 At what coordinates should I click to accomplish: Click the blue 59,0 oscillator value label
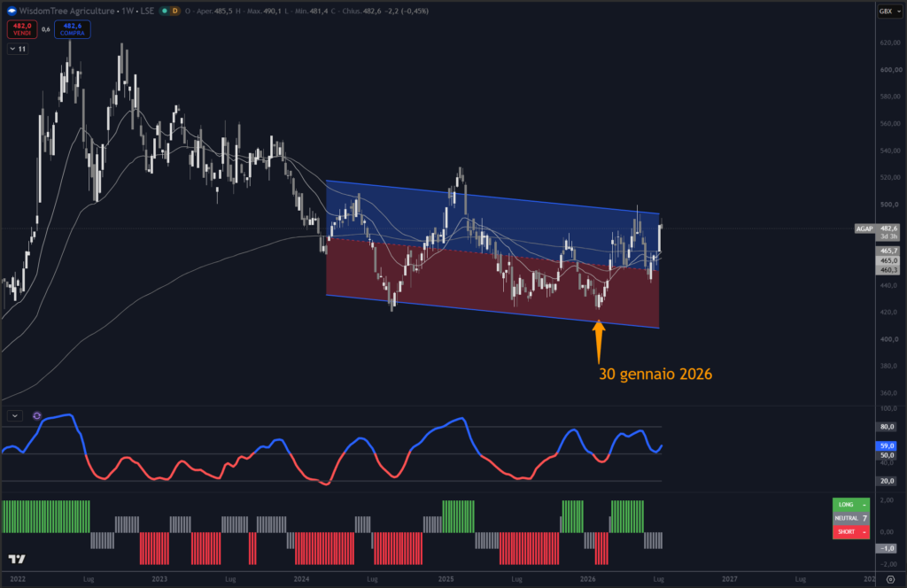point(887,445)
